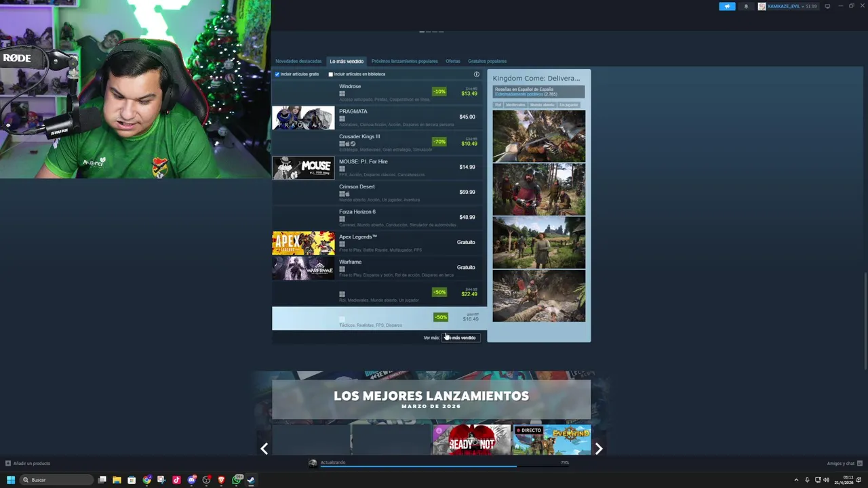This screenshot has width=868, height=488.
Task: Open TikTok from the taskbar
Action: 176,480
